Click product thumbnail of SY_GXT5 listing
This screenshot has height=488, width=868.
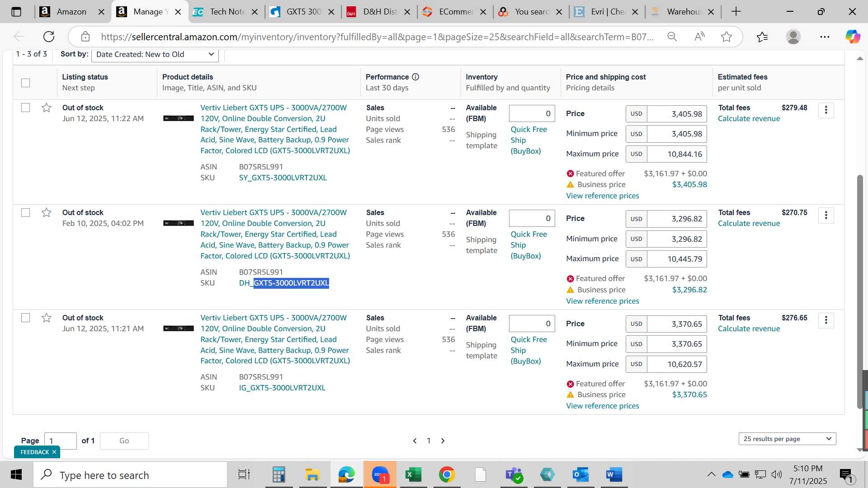point(179,118)
